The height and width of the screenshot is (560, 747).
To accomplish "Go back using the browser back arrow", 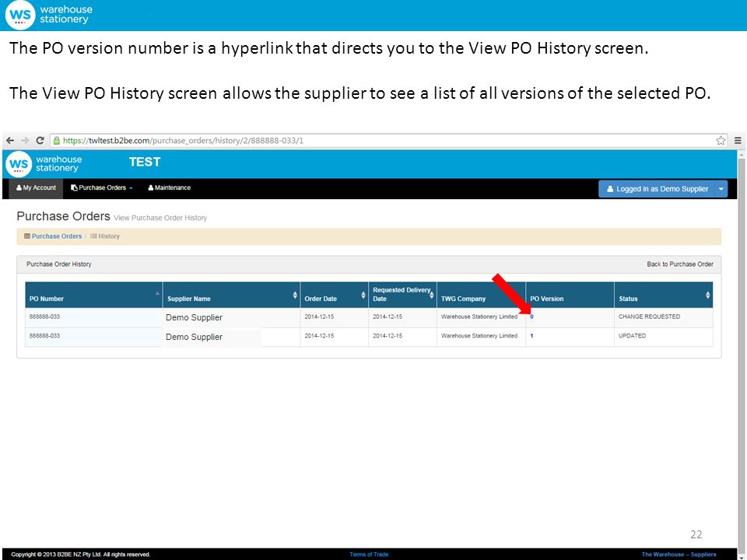I will point(10,141).
